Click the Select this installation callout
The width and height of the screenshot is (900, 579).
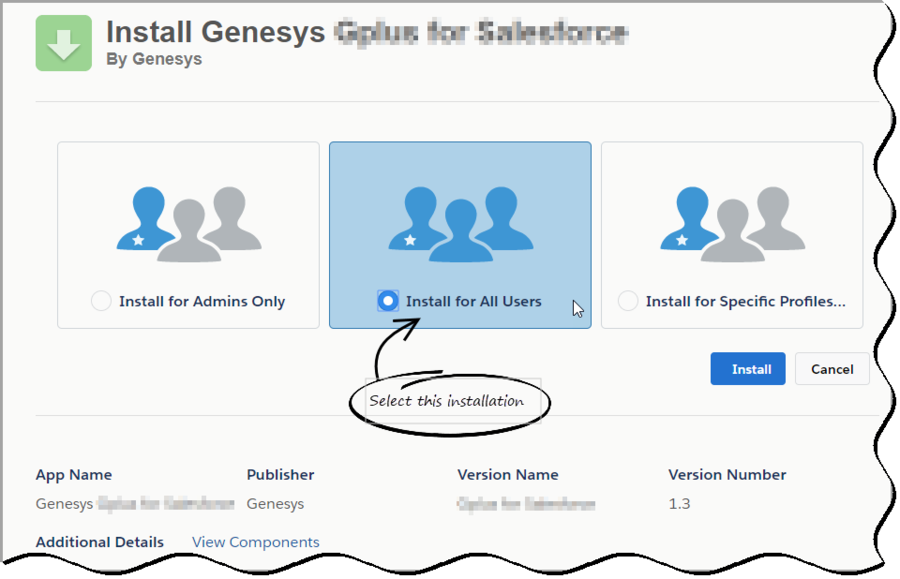pos(447,401)
